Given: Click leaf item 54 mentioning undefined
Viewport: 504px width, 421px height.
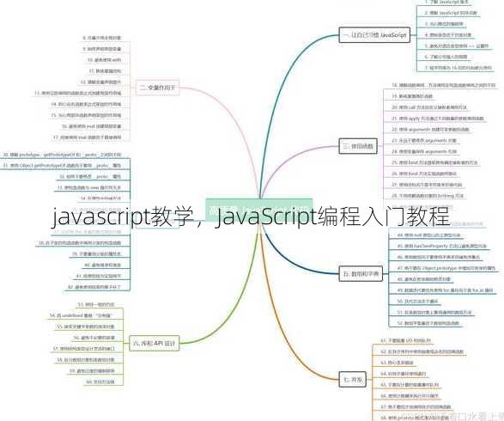Looking at the screenshot, I should point(82,315).
